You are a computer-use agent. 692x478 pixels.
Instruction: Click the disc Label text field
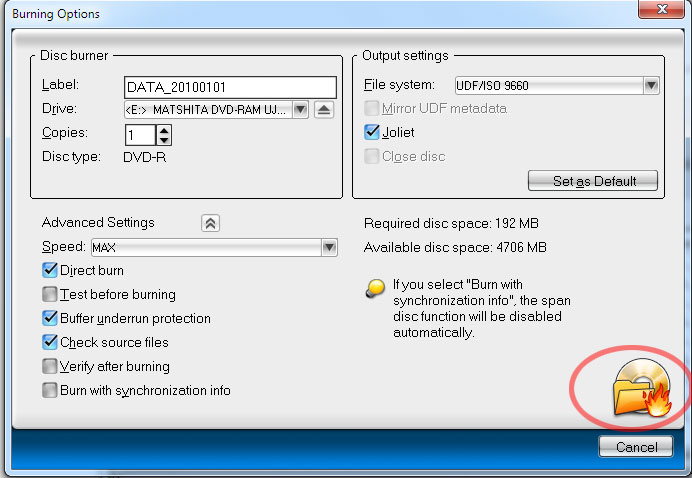230,87
